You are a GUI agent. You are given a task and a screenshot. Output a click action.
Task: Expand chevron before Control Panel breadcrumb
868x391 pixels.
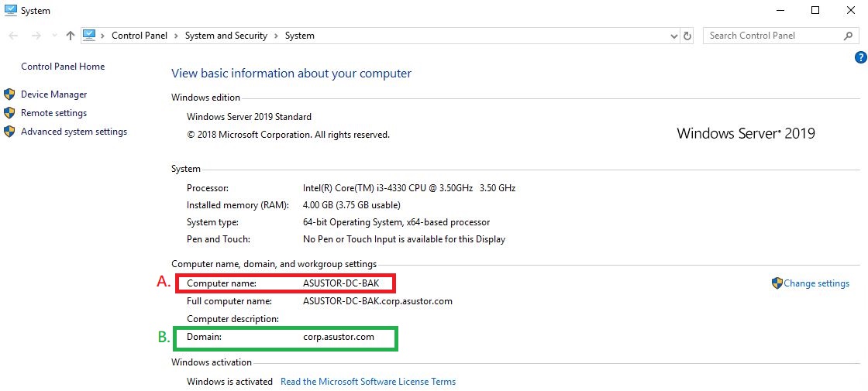(x=103, y=36)
